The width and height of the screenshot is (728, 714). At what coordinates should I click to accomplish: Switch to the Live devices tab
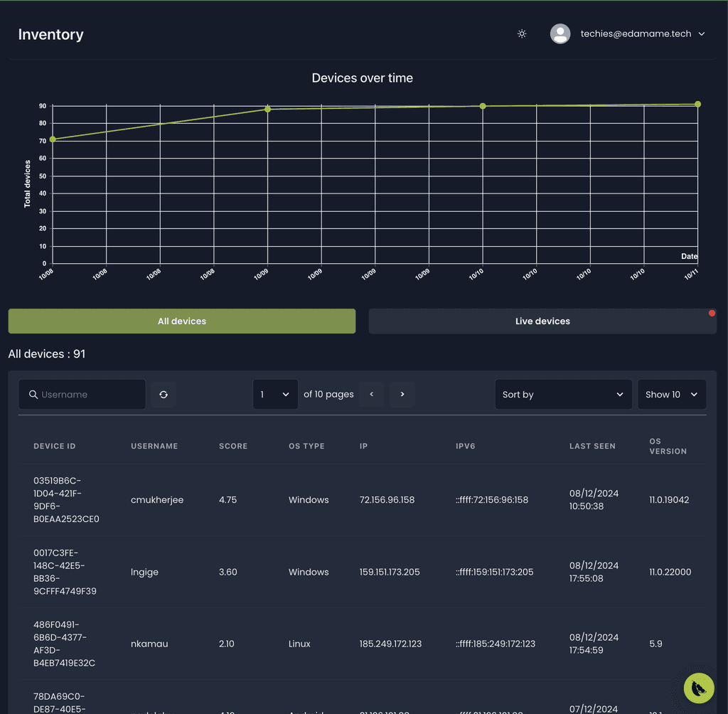pos(542,321)
